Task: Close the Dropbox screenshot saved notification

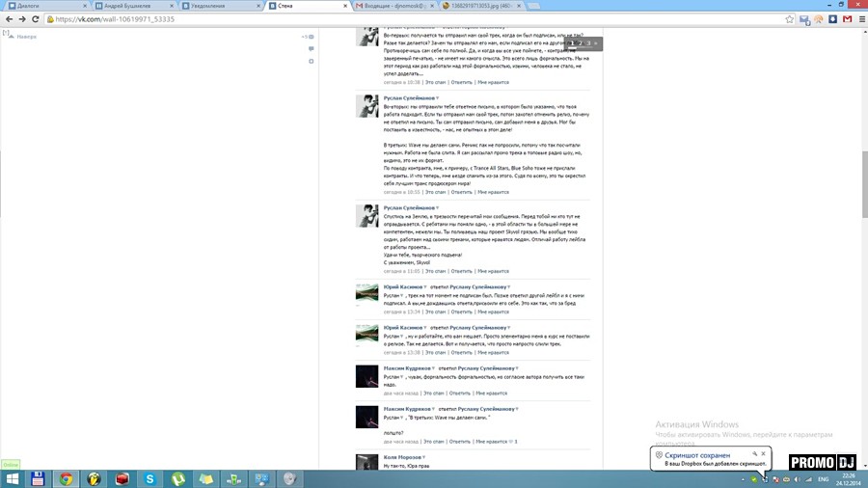Action: click(763, 453)
